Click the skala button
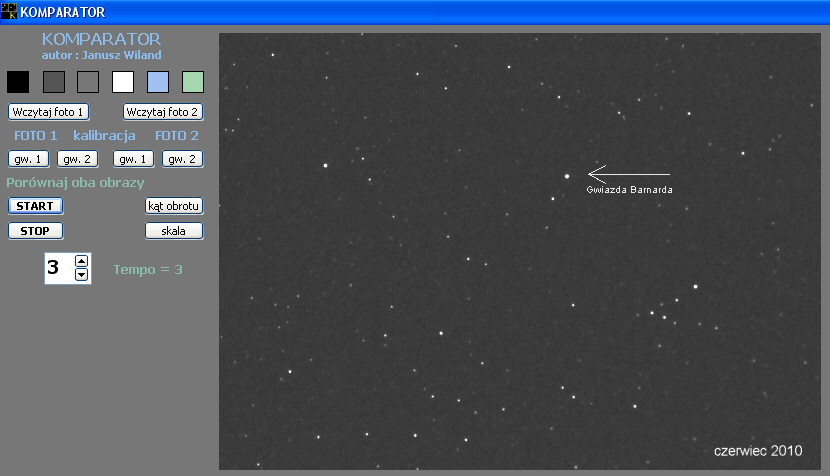The height and width of the screenshot is (476, 830). 174,231
